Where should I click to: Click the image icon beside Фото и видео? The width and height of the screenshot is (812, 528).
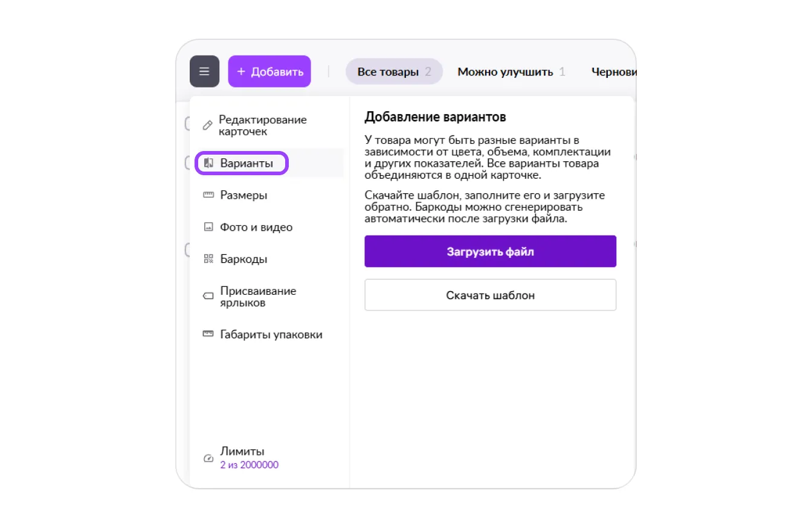tap(208, 227)
